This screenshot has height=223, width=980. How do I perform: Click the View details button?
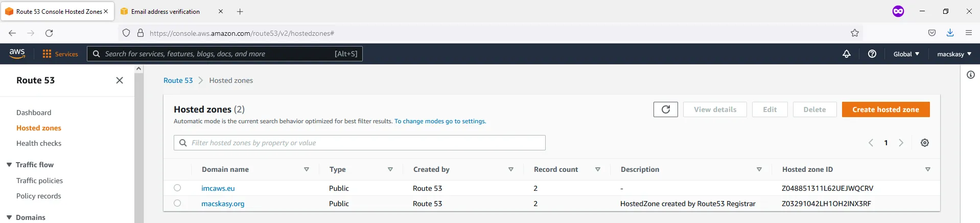click(715, 109)
